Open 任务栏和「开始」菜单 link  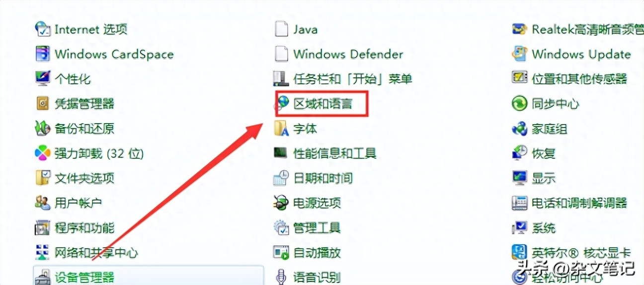pyautogui.click(x=353, y=79)
